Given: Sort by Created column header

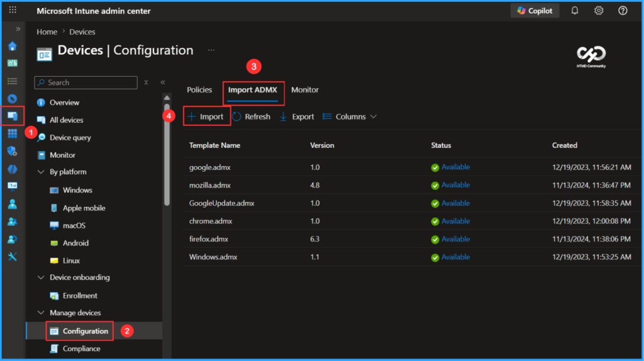Looking at the screenshot, I should click(x=564, y=145).
